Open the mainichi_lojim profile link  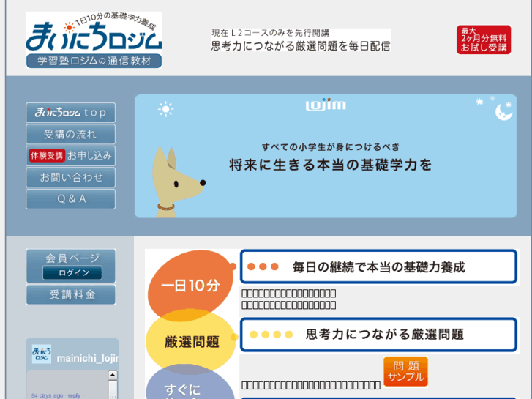coord(88,358)
